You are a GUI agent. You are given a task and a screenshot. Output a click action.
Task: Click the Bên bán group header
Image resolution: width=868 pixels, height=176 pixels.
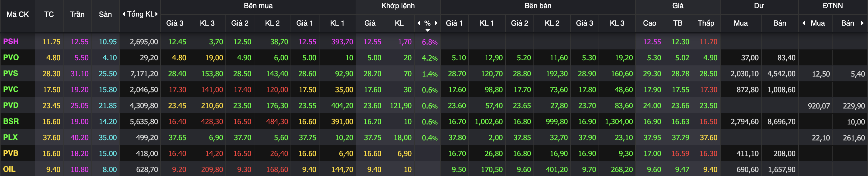pyautogui.click(x=538, y=6)
